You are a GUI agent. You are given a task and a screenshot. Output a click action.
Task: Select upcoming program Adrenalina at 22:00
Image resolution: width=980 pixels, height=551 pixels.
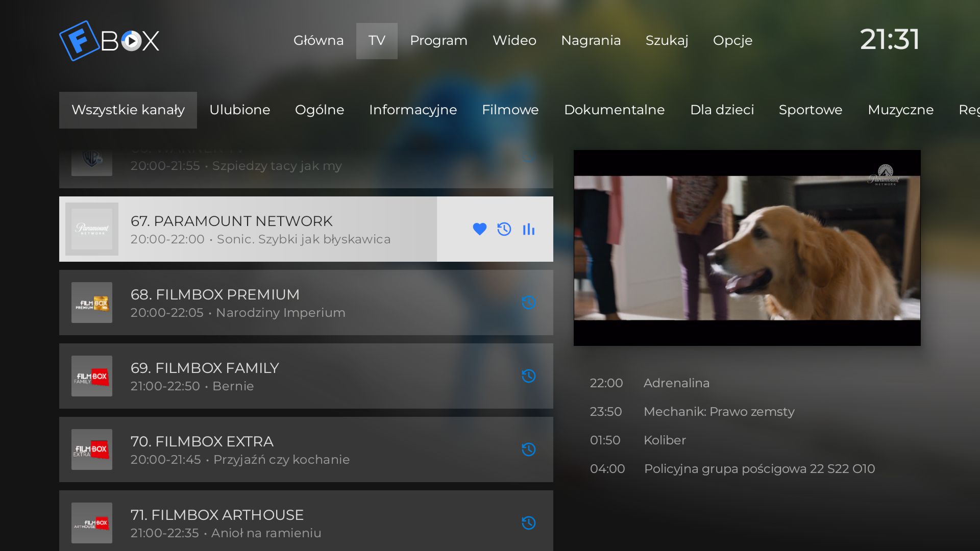tap(676, 383)
